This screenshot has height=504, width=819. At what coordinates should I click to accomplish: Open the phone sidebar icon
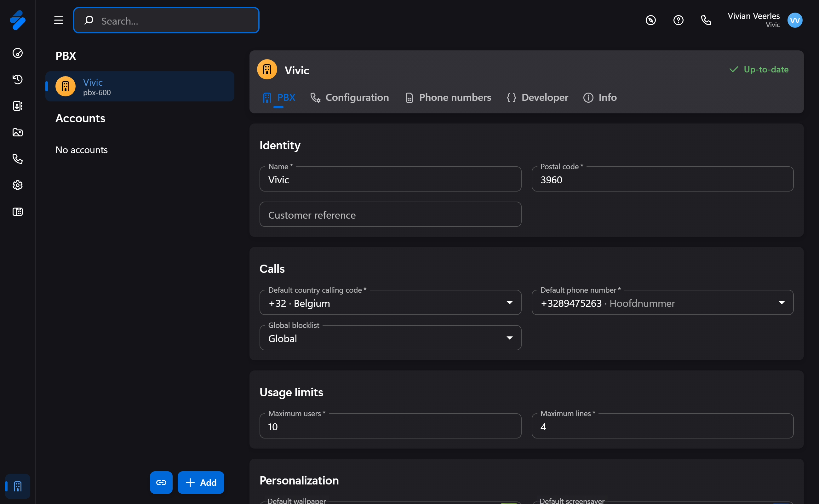click(18, 159)
